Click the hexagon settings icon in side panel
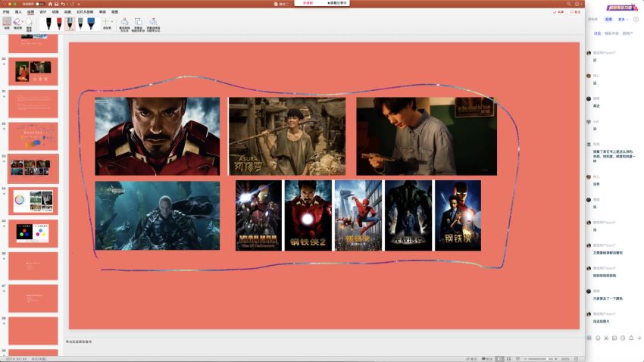Screen dimensions: 644x362 pos(636,19)
